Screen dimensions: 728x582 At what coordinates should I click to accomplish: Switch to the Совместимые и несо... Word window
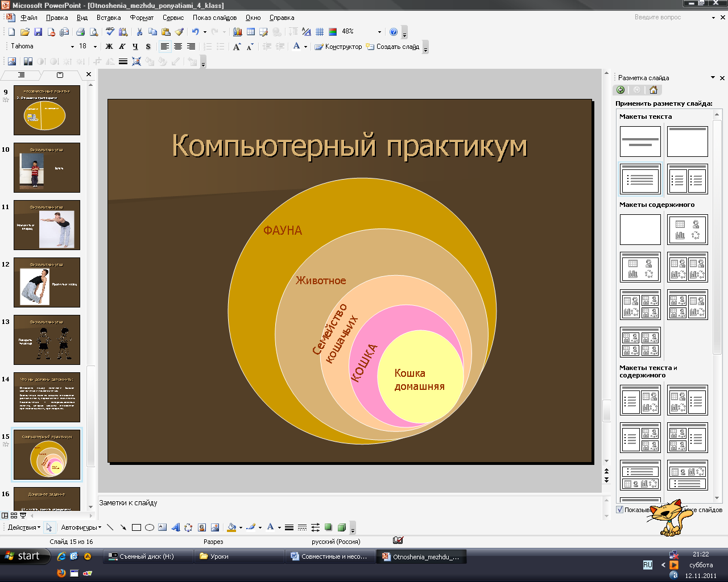tap(330, 557)
